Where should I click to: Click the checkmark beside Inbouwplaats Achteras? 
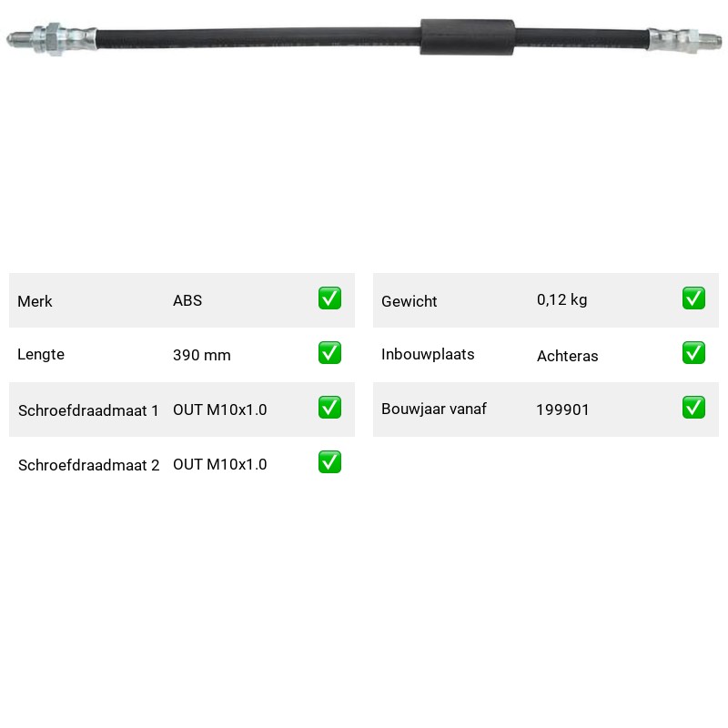pyautogui.click(x=693, y=353)
